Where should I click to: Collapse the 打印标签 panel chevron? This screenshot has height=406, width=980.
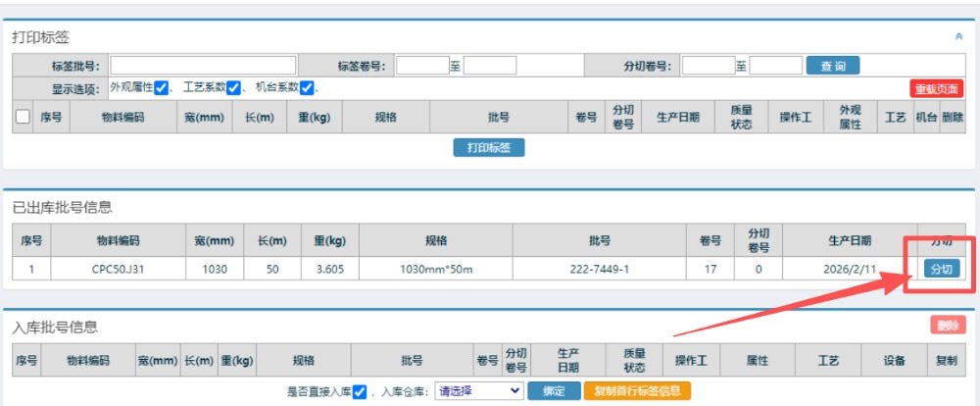[x=958, y=36]
